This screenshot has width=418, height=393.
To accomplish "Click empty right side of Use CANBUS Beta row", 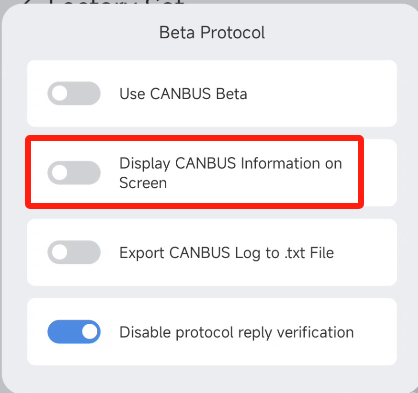I will tap(323, 93).
